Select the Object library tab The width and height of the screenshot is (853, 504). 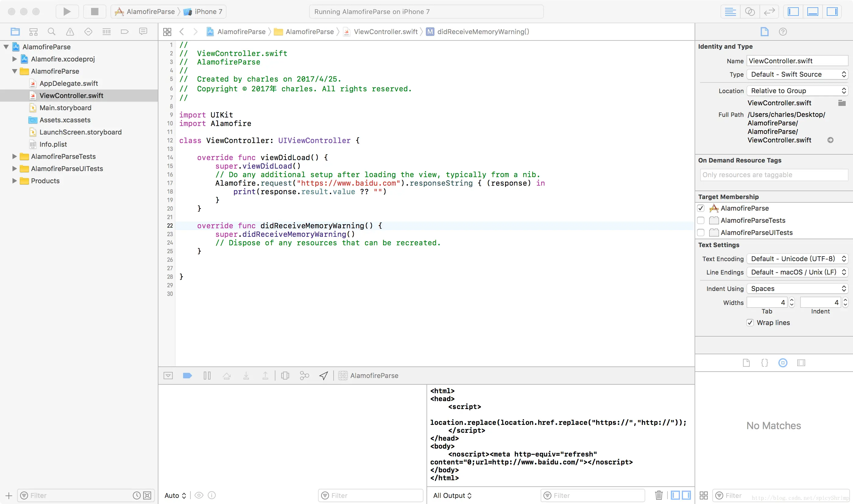(783, 363)
